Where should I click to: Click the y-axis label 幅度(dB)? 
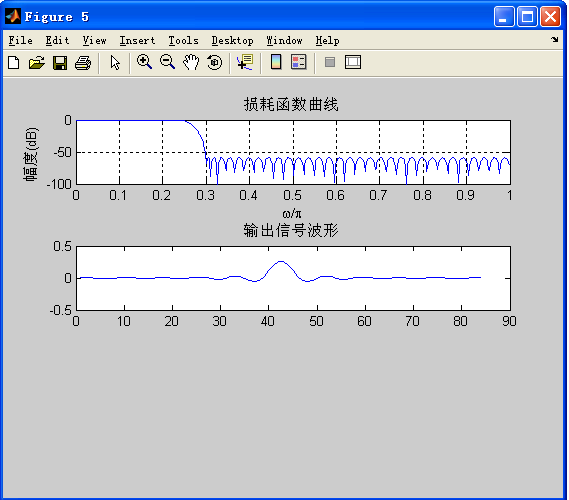(30, 154)
